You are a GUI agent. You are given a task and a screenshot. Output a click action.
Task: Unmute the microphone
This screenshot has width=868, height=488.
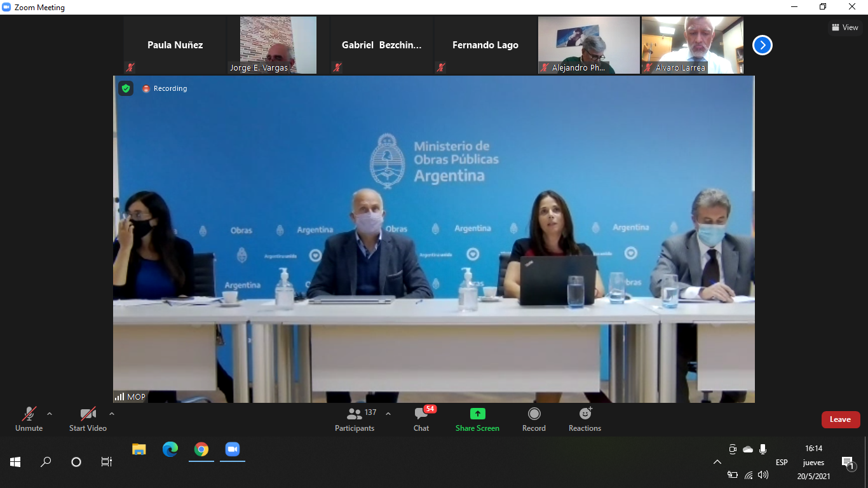tap(29, 419)
